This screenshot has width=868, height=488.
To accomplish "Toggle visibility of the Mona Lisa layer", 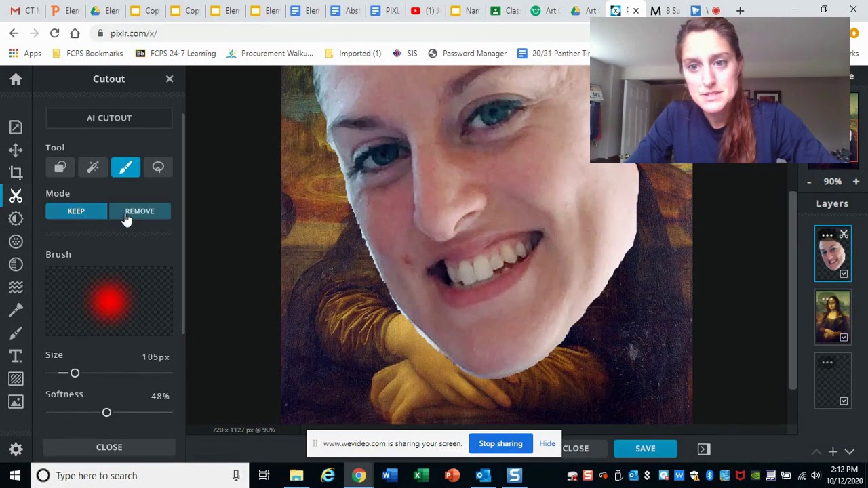I will pyautogui.click(x=844, y=338).
